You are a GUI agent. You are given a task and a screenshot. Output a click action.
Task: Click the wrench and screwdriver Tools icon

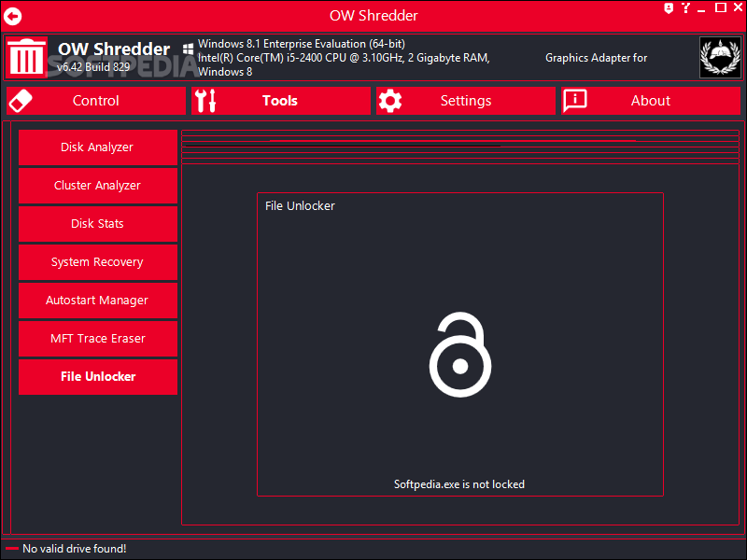tap(205, 101)
